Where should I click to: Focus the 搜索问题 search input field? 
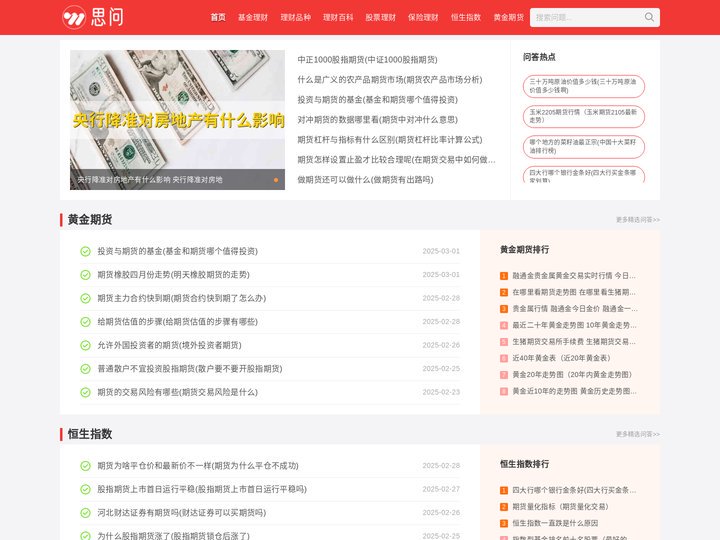[x=585, y=17]
